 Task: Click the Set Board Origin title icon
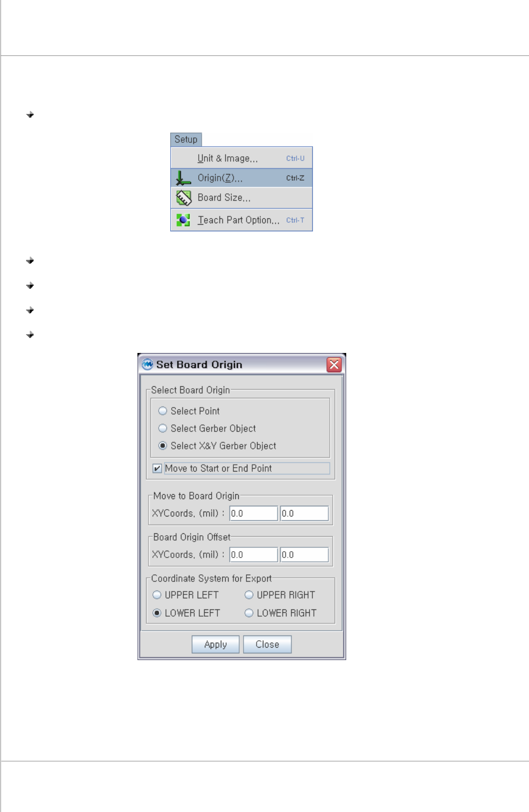(147, 365)
